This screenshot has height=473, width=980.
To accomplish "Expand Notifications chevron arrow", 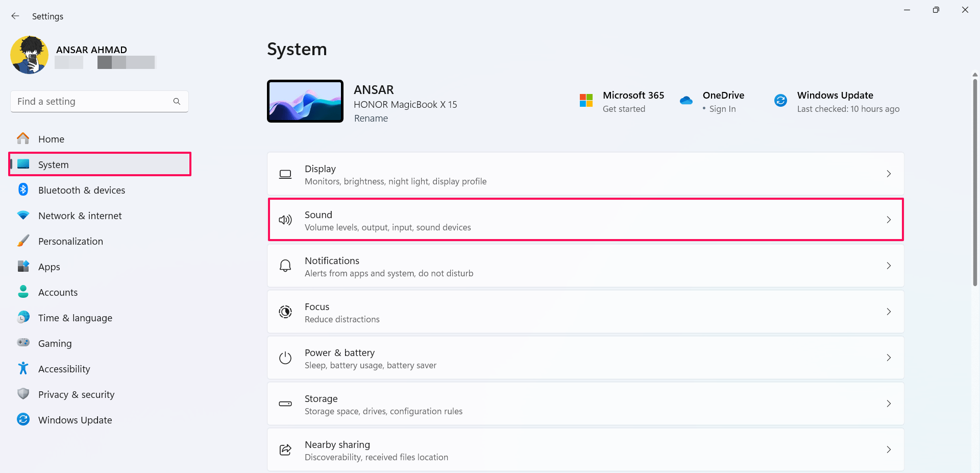I will [889, 266].
